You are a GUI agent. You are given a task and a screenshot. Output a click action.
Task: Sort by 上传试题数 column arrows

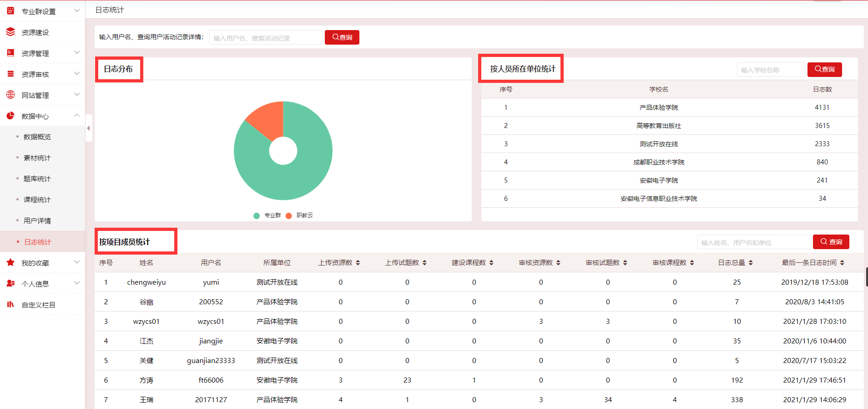[x=424, y=263]
